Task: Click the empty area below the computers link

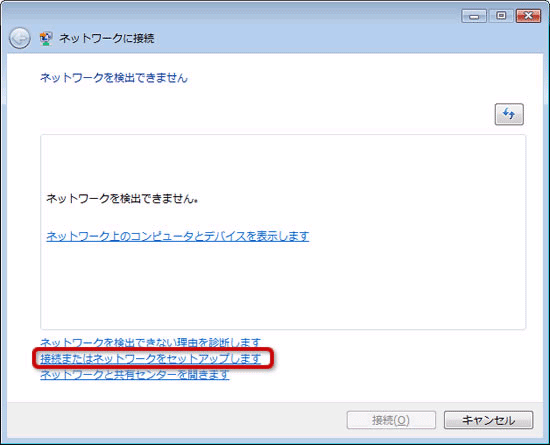Action: click(281, 284)
